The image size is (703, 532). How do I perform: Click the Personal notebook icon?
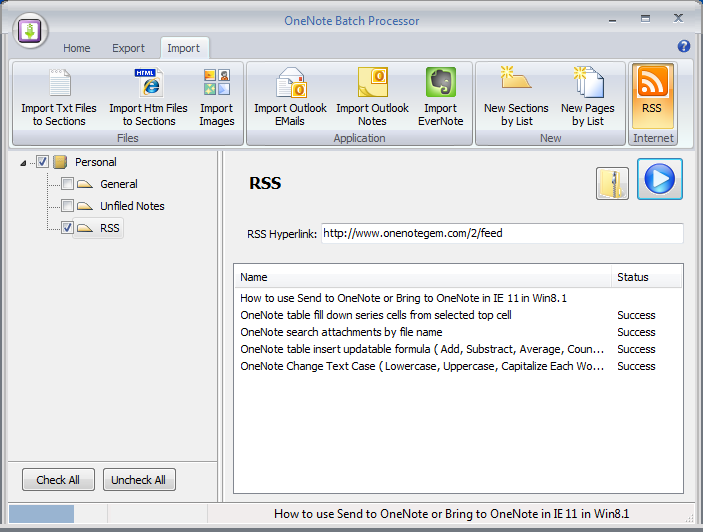pos(60,162)
